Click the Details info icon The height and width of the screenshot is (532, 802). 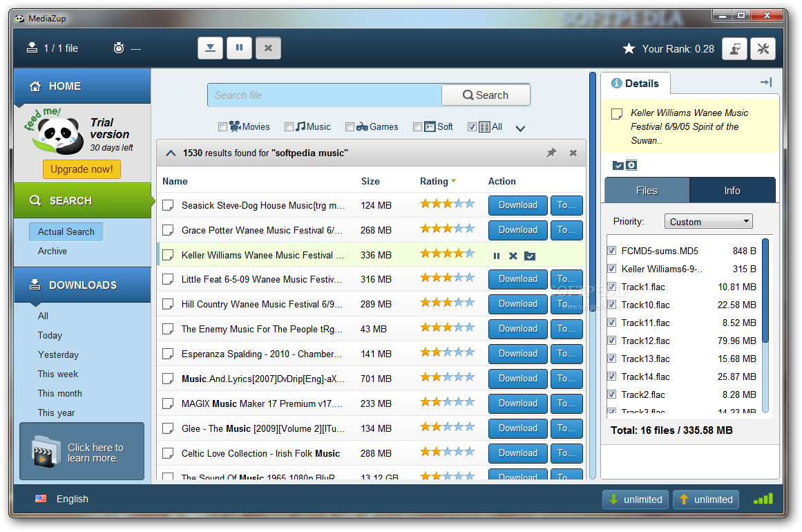coord(616,84)
